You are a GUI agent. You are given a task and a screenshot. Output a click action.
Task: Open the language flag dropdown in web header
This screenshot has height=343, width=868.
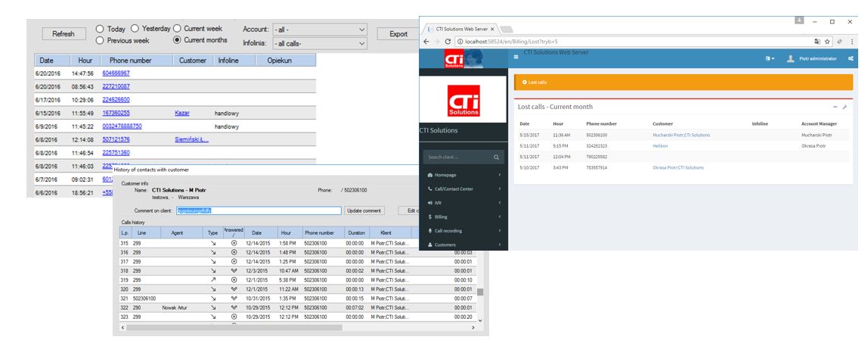coord(770,59)
